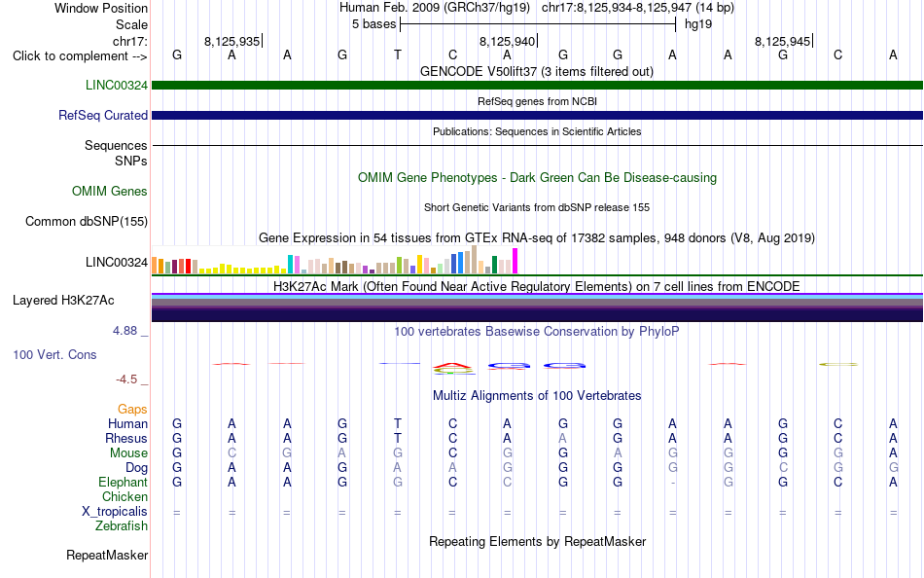924x578 pixels.
Task: Click the magenta bar in GTEx chart
Action: [x=515, y=261]
